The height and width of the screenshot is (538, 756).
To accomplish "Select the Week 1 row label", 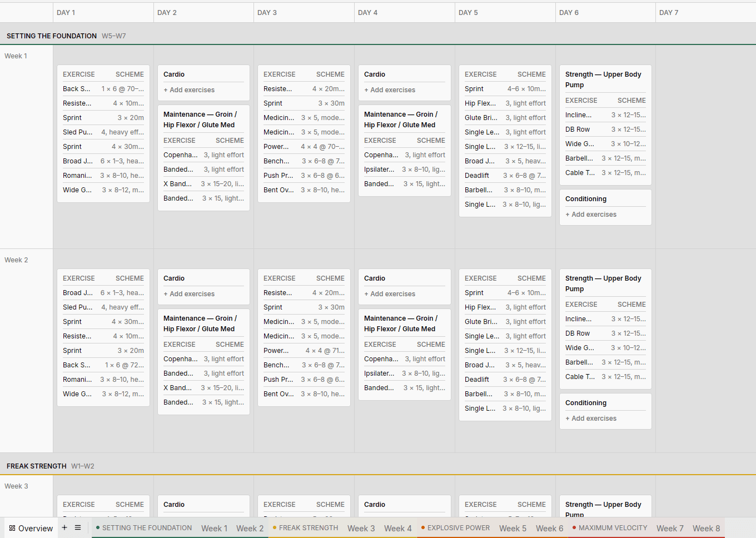I will [16, 56].
